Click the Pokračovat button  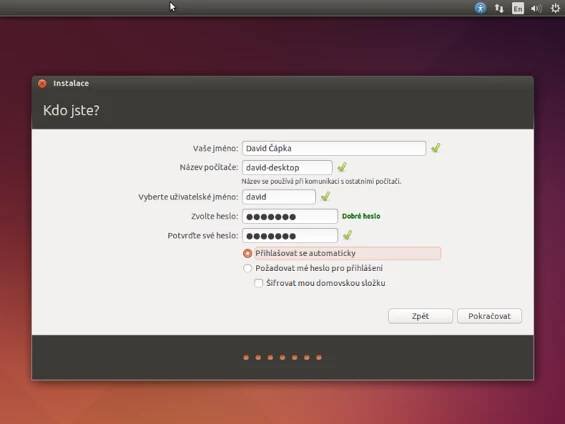tap(489, 316)
